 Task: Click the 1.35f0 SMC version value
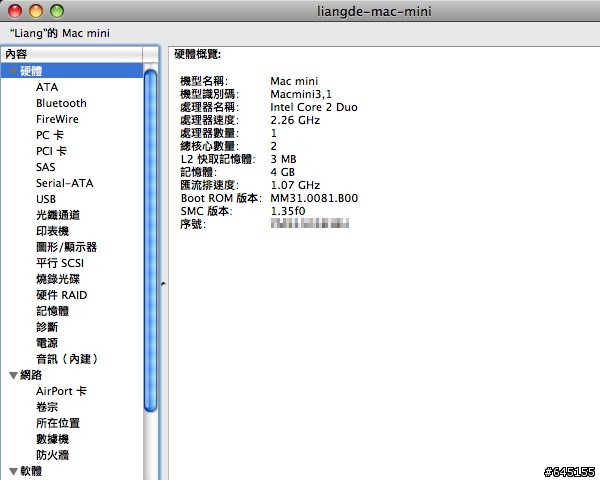(288, 211)
